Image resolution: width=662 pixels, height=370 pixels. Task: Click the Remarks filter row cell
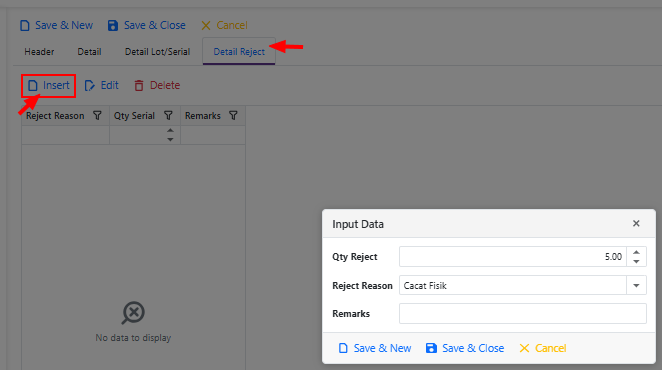[x=213, y=135]
